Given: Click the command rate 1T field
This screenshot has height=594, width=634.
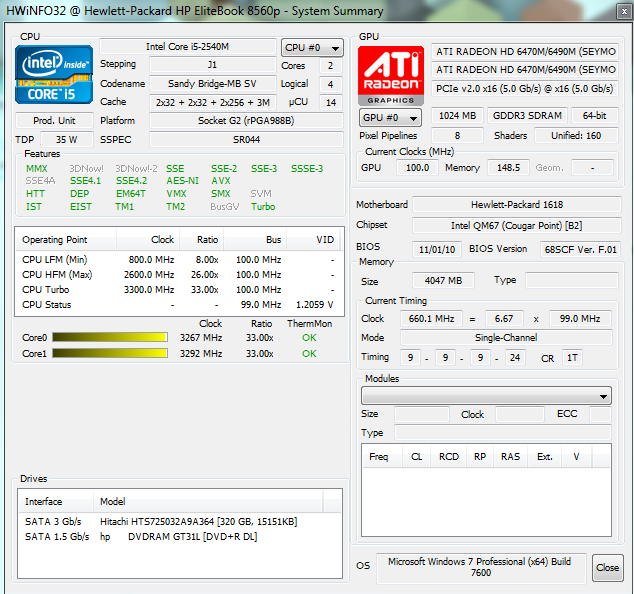Looking at the screenshot, I should point(572,358).
